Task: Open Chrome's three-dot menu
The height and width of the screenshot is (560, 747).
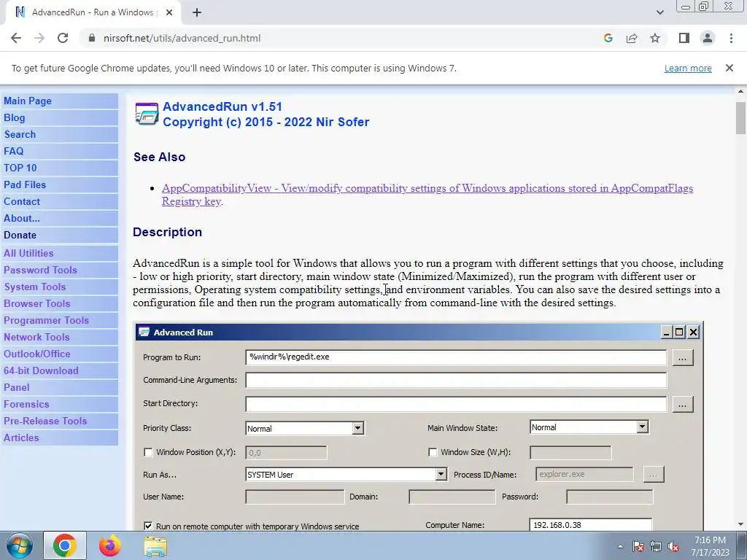Action: tap(731, 38)
